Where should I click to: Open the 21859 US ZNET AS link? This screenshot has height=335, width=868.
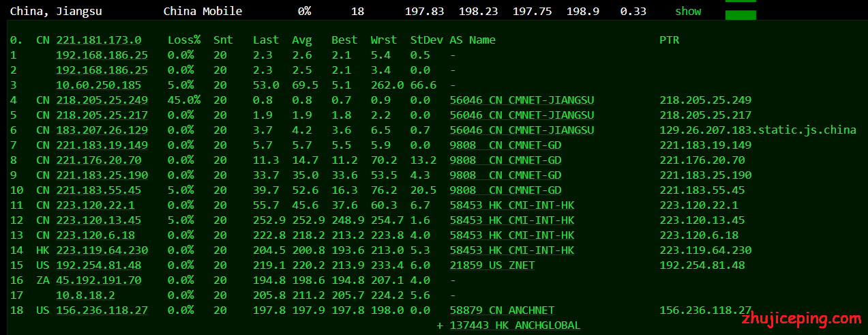click(492, 265)
